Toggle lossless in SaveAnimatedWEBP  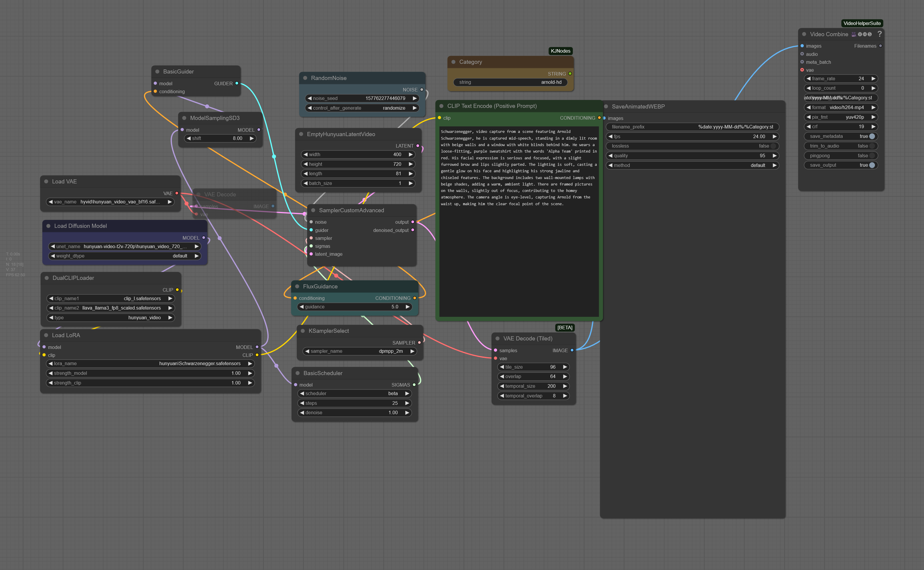coord(692,146)
